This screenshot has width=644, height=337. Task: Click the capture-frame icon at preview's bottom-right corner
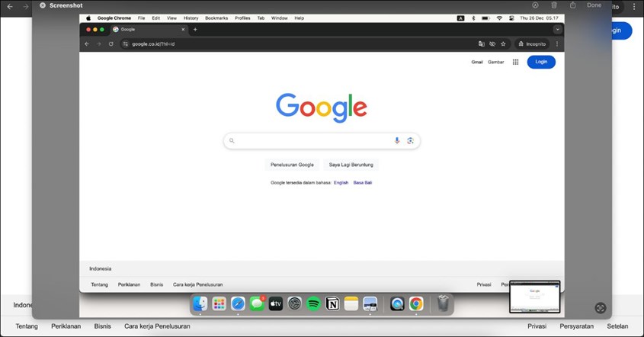(600, 308)
